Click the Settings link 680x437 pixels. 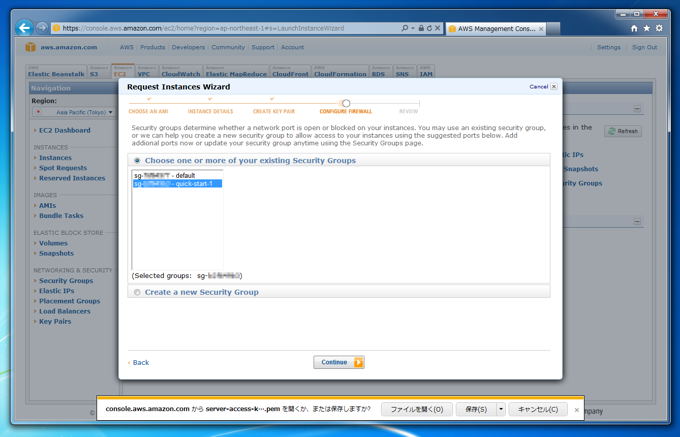[608, 47]
